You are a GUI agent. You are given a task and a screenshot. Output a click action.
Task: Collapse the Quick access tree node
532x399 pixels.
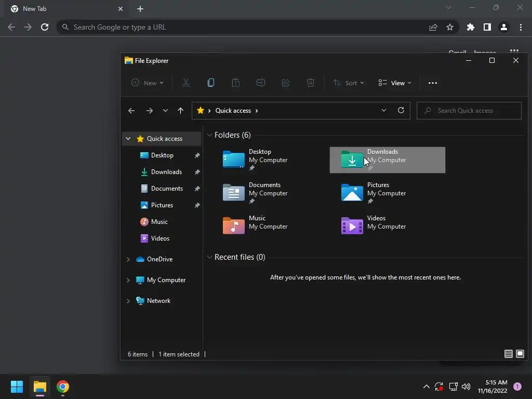pos(128,138)
